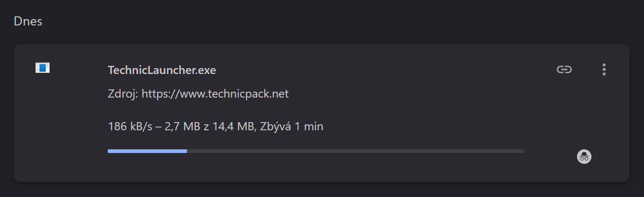Image resolution: width=644 pixels, height=197 pixels.
Task: Click the TechnicLauncher.exe file type icon
Action: click(x=43, y=68)
